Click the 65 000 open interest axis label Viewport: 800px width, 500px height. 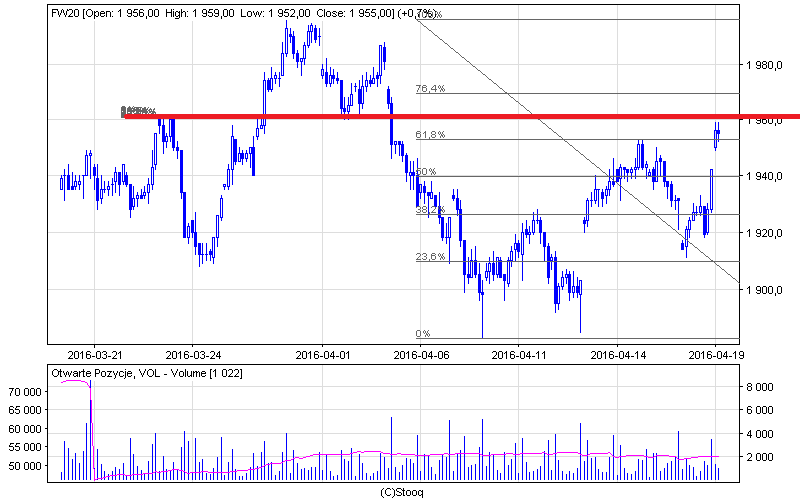click(25, 410)
